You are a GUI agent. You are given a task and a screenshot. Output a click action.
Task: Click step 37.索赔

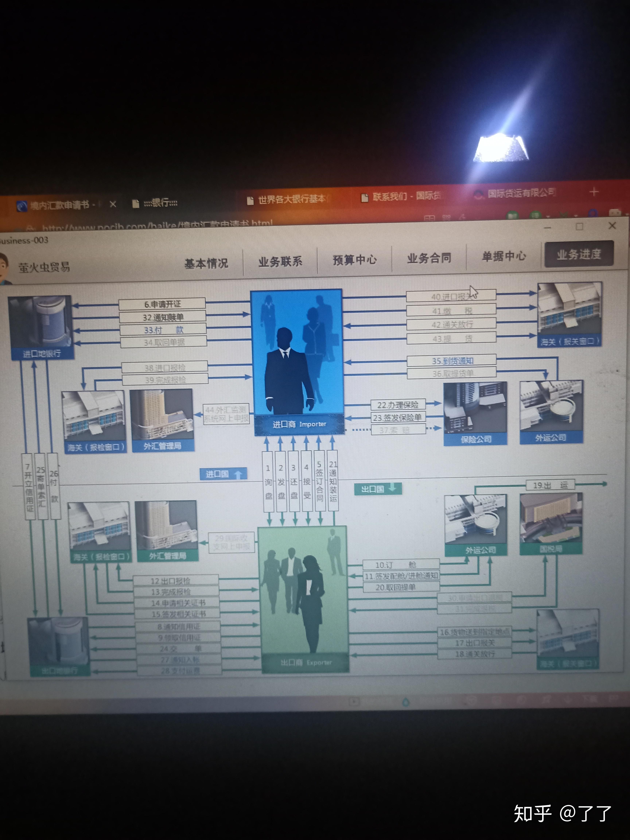pyautogui.click(x=398, y=430)
